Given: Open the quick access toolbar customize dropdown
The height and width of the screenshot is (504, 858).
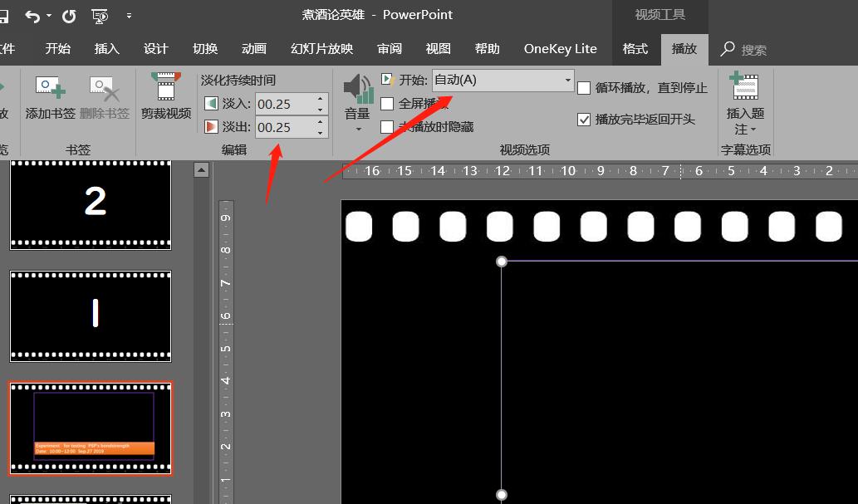Looking at the screenshot, I should [129, 15].
